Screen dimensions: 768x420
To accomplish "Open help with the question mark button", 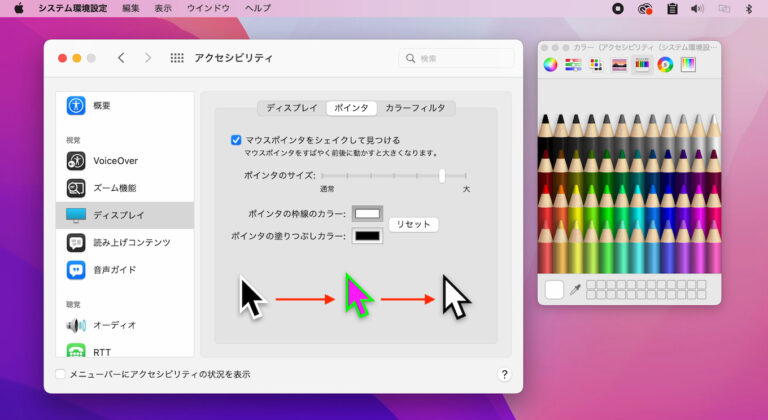I will (504, 374).
